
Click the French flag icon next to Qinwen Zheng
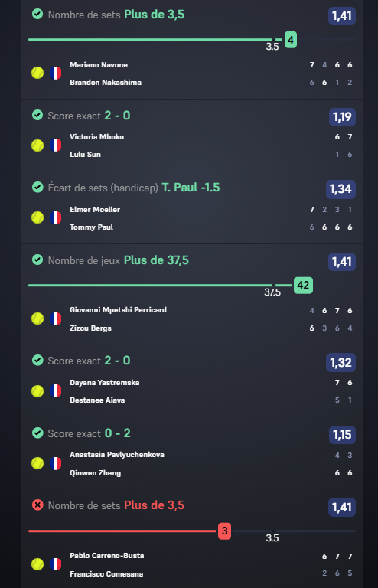(55, 463)
